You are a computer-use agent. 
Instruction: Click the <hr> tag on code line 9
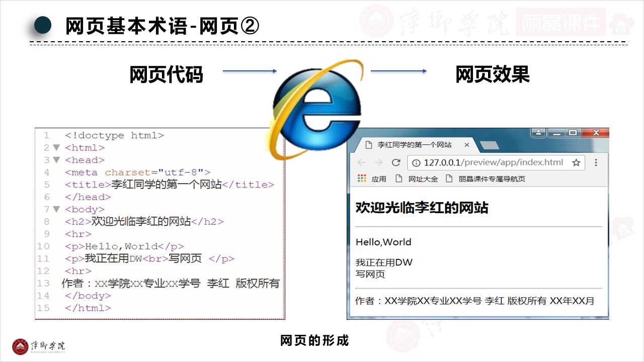(x=78, y=234)
